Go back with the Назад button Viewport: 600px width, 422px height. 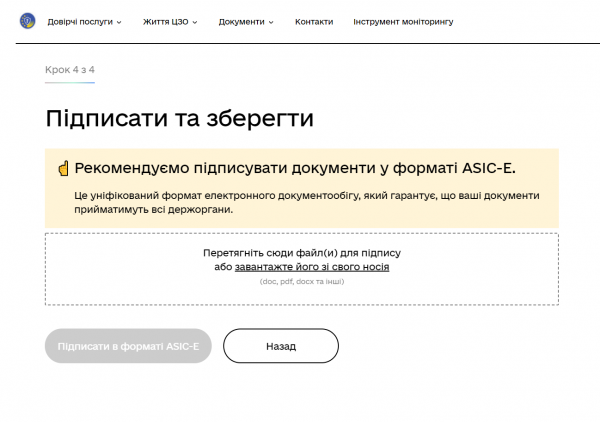281,346
